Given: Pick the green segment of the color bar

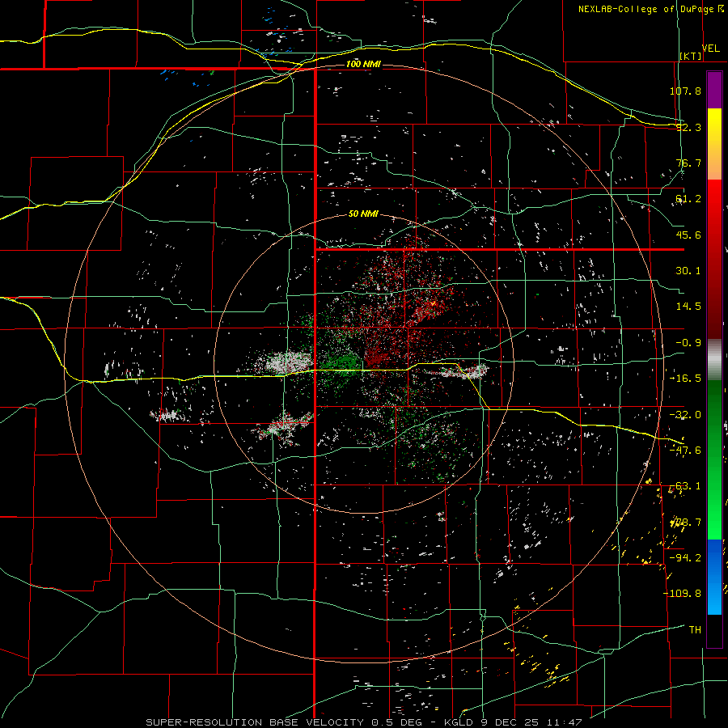Looking at the screenshot, I should 714,459.
